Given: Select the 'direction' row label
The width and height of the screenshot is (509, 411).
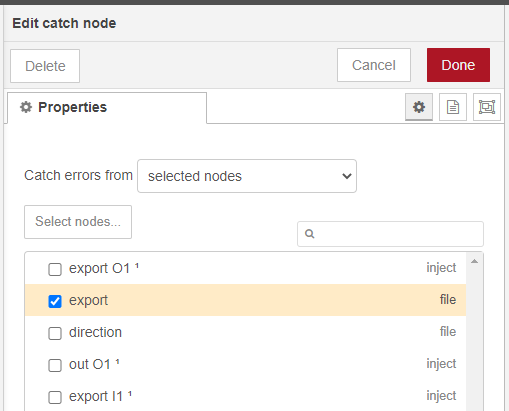Looking at the screenshot, I should coord(95,332).
